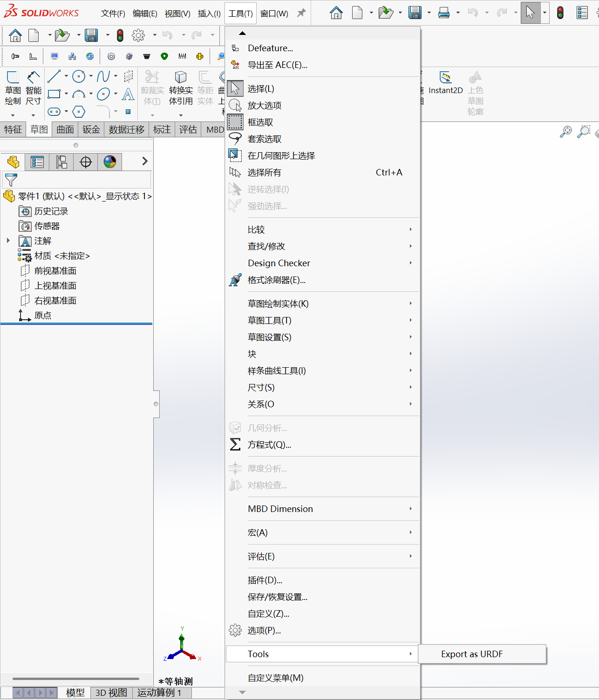This screenshot has width=599, height=700.
Task: Select Smart Dimension 智能尺寸 tool
Action: [x=34, y=88]
